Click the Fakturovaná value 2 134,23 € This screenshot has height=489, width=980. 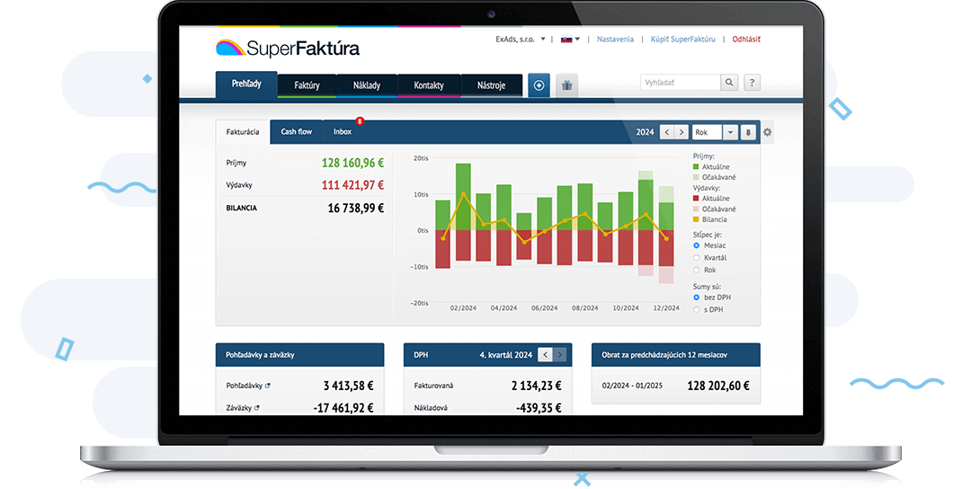536,386
